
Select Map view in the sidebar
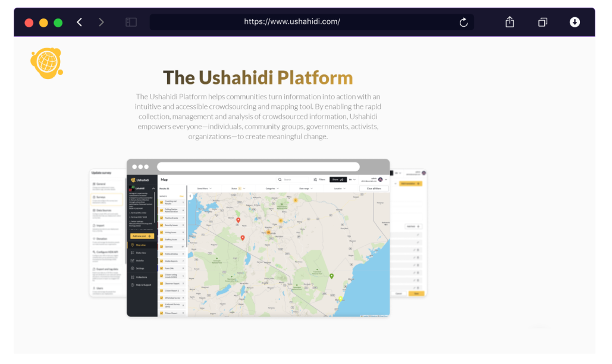(142, 245)
